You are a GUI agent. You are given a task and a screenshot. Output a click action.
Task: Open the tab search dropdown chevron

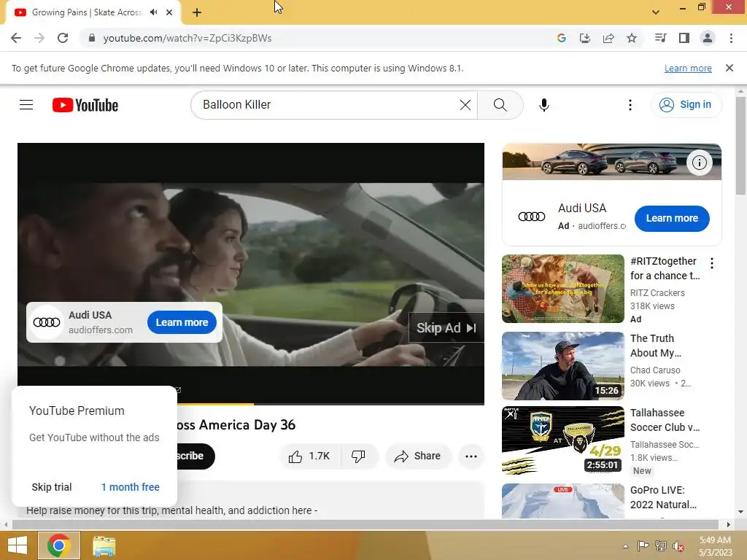pos(656,12)
